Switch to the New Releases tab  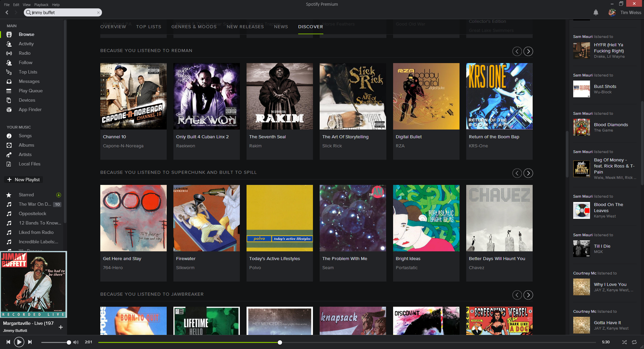pyautogui.click(x=245, y=27)
